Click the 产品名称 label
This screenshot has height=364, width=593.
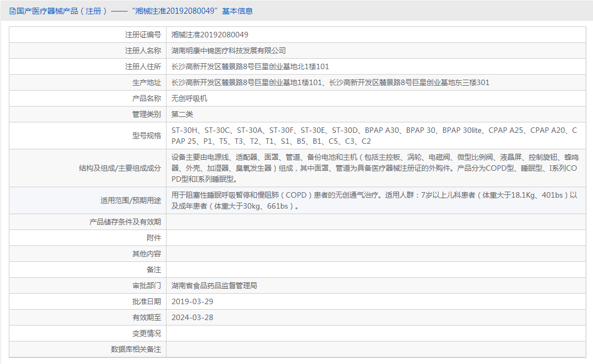[146, 98]
